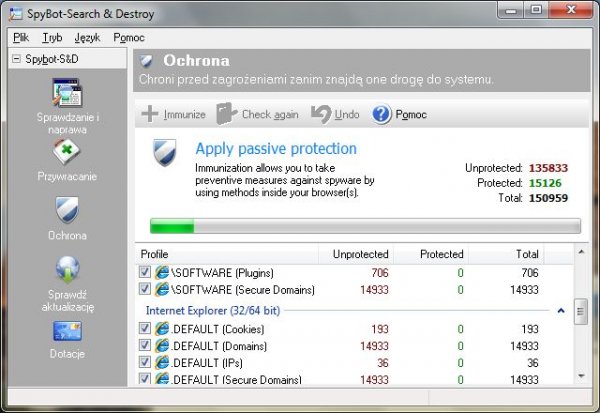
Task: Select the .DEFAULT (IPs) row text
Action: (x=207, y=363)
